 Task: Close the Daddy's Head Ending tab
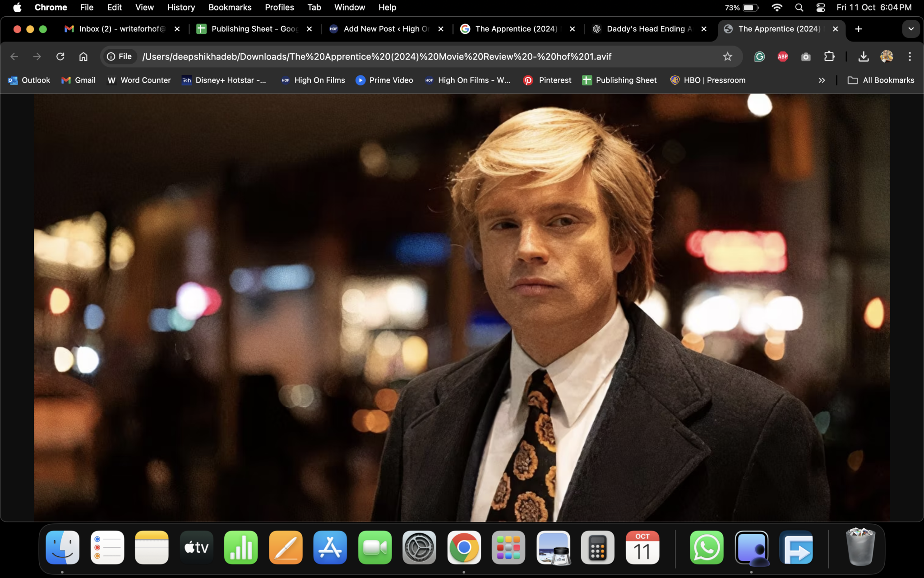[704, 29]
